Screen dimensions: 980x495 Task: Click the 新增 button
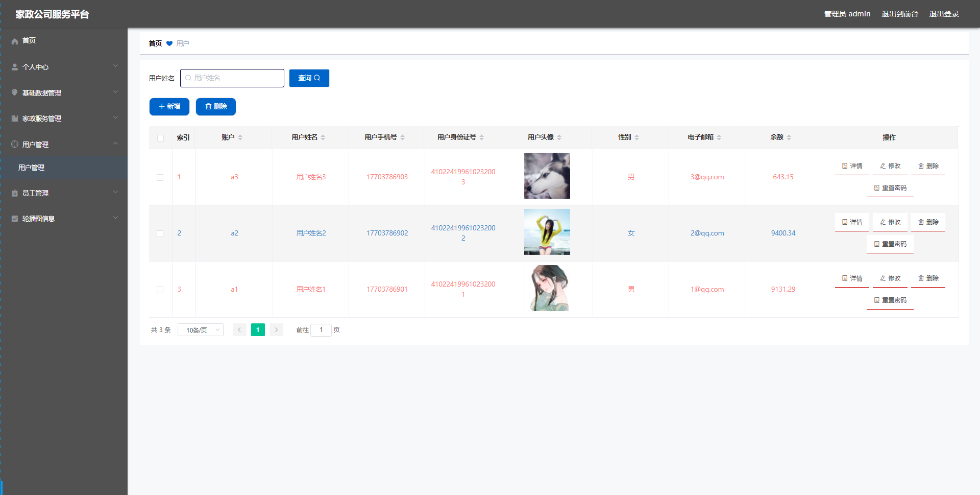coord(169,107)
